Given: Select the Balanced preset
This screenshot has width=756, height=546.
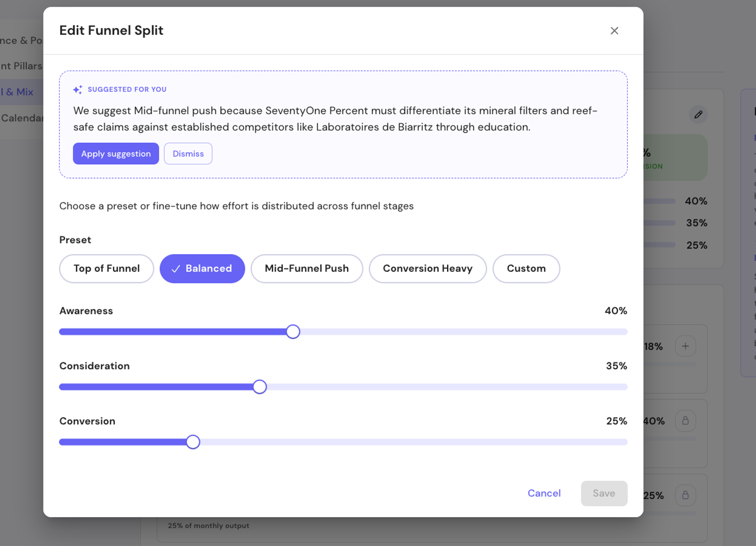Looking at the screenshot, I should pos(202,269).
